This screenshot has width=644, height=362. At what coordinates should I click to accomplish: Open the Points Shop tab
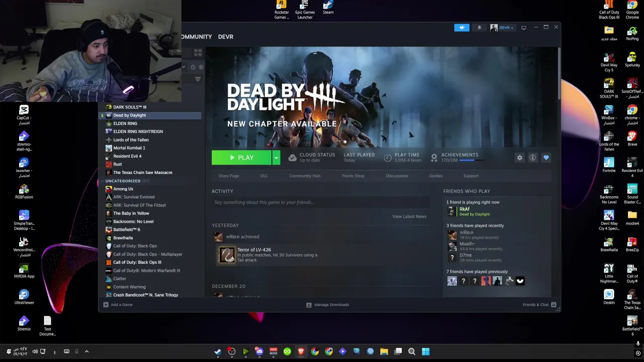pyautogui.click(x=353, y=176)
